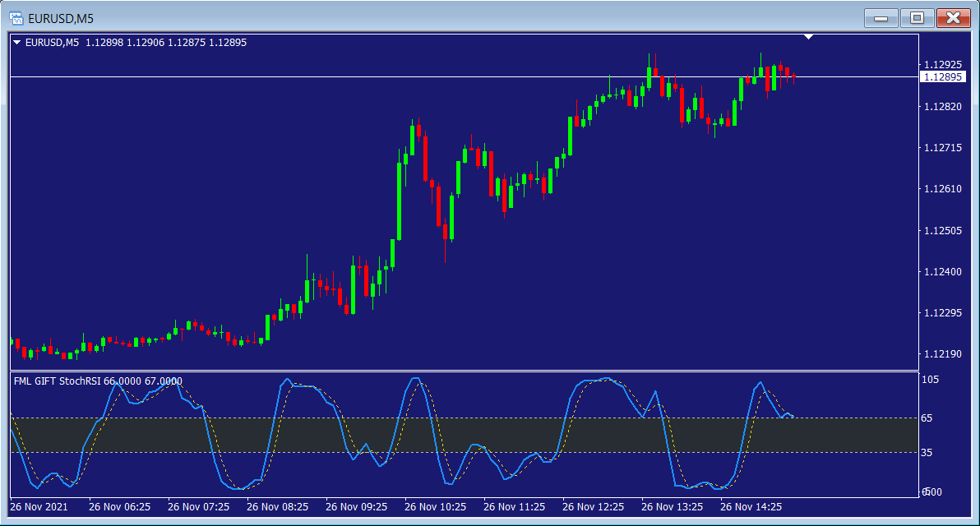
Task: Click the chart window icon in title bar
Action: point(16,17)
